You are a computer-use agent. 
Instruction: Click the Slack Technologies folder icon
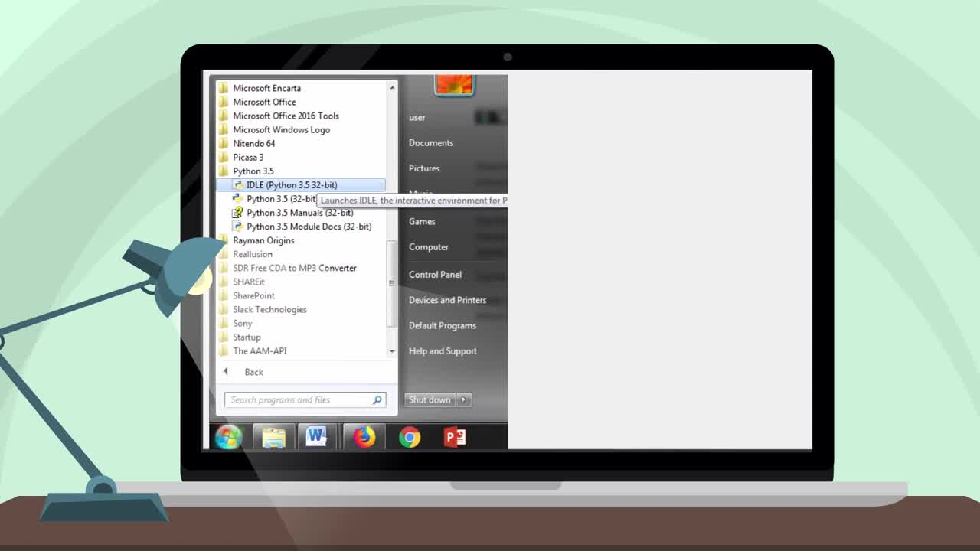tap(224, 309)
